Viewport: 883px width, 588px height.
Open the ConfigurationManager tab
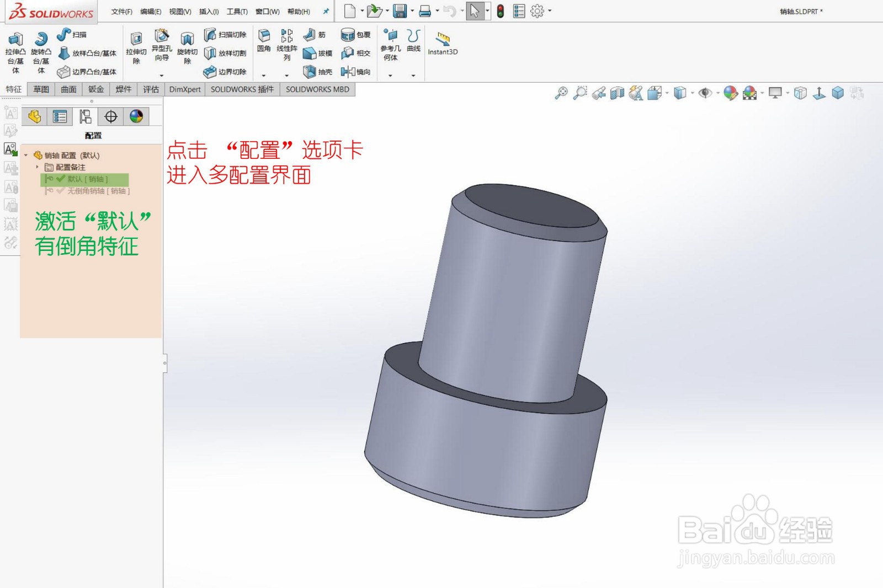(86, 116)
